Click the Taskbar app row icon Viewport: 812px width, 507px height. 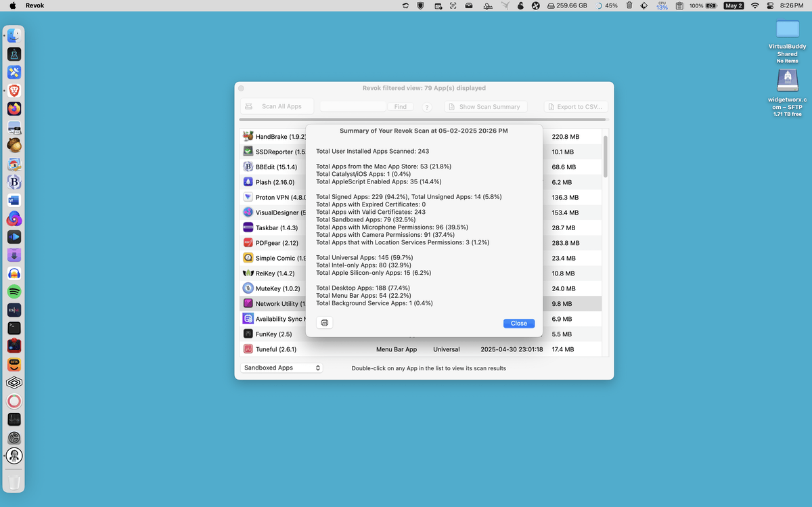point(248,227)
